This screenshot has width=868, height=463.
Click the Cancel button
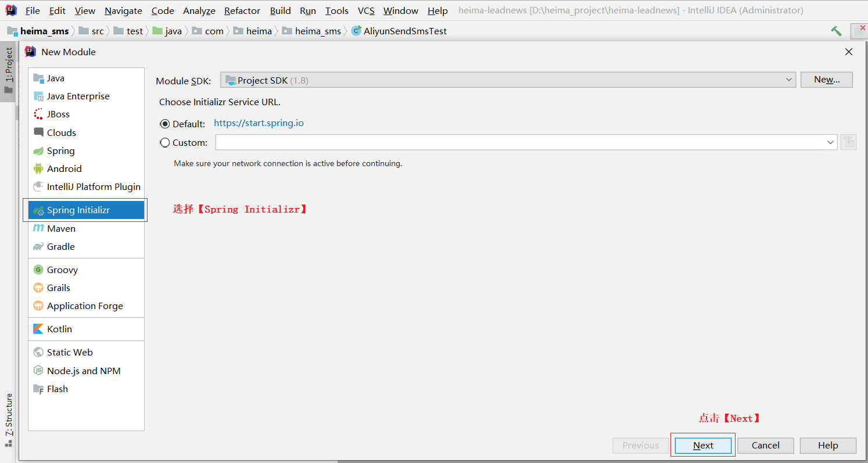pyautogui.click(x=766, y=446)
